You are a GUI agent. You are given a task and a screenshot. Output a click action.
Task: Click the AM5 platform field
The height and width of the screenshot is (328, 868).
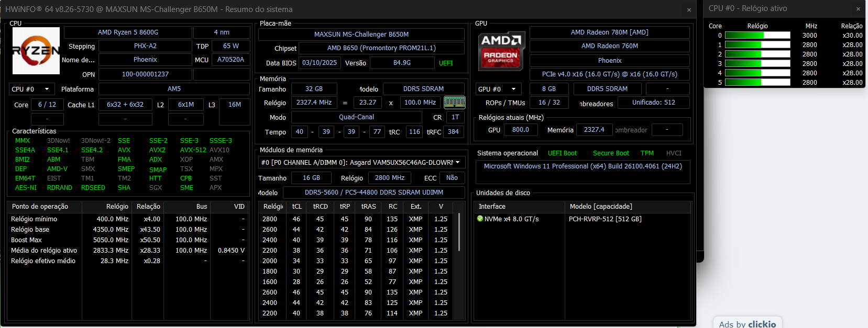coord(174,89)
